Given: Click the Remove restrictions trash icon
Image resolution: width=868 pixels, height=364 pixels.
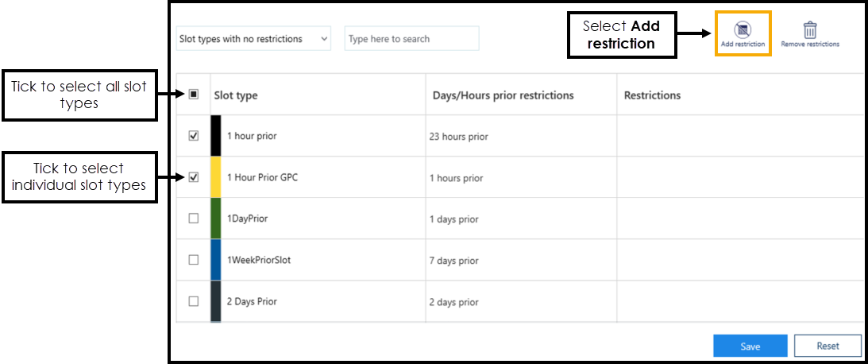Looking at the screenshot, I should point(809,31).
